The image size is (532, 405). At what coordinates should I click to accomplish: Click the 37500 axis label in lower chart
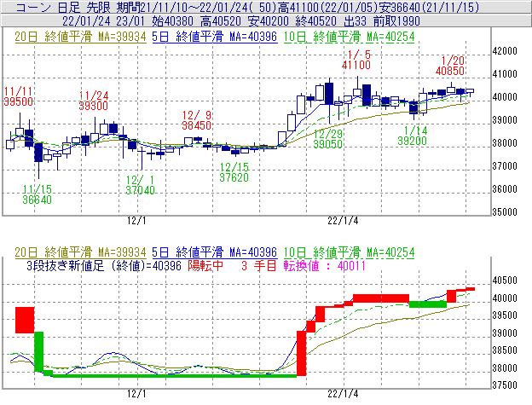point(505,385)
